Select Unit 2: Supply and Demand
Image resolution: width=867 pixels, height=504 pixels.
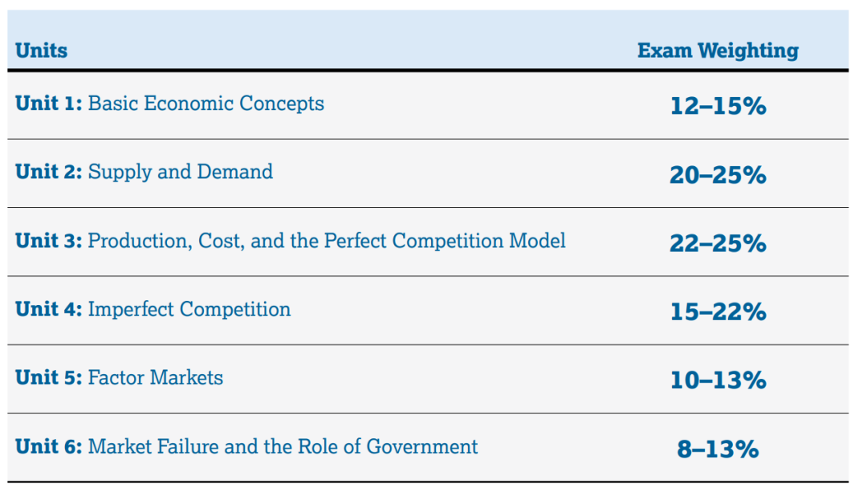144,172
